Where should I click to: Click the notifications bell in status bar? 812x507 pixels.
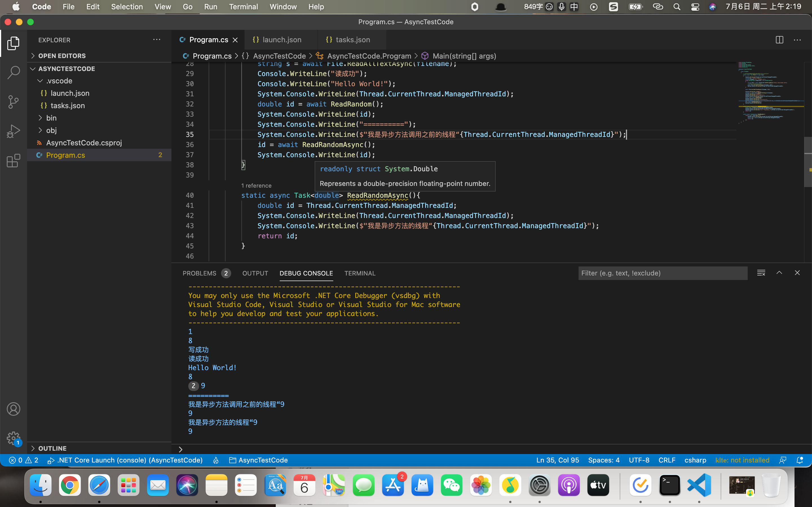point(800,460)
